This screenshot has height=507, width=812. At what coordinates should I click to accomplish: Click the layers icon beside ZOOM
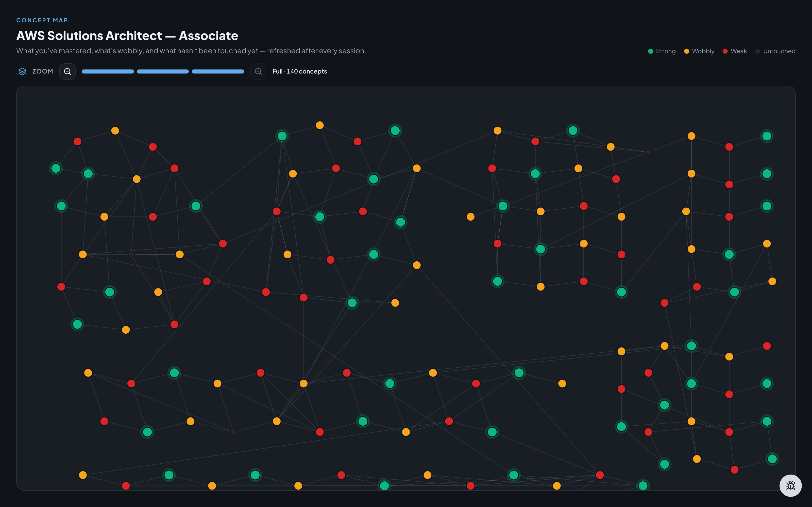(22, 71)
